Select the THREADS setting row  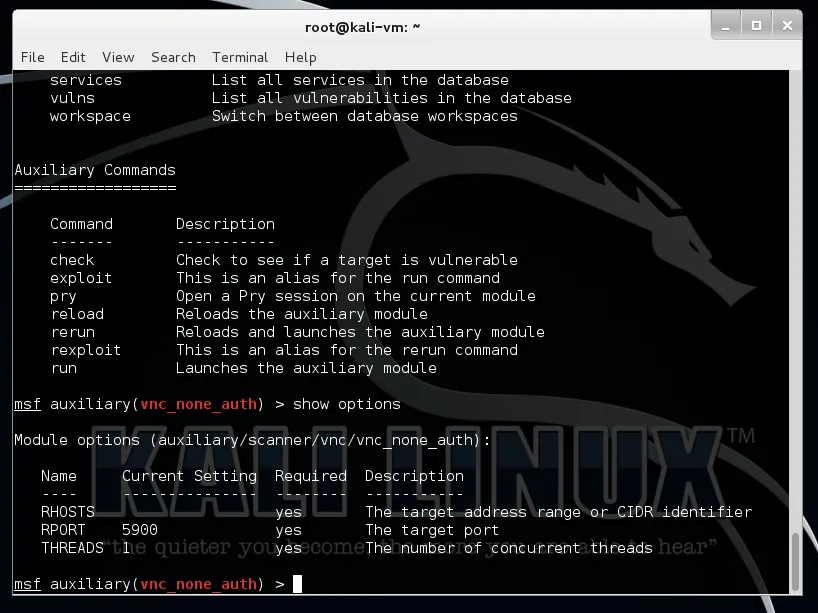click(x=71, y=548)
